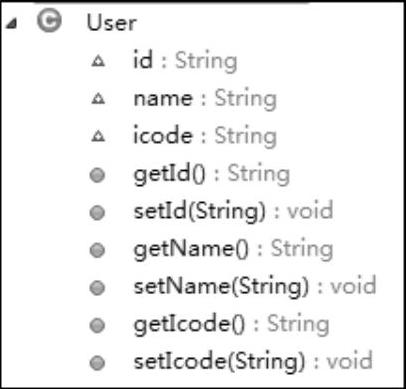Click the circle method icon for setId(String)
This screenshot has width=406, height=389.
(x=97, y=213)
